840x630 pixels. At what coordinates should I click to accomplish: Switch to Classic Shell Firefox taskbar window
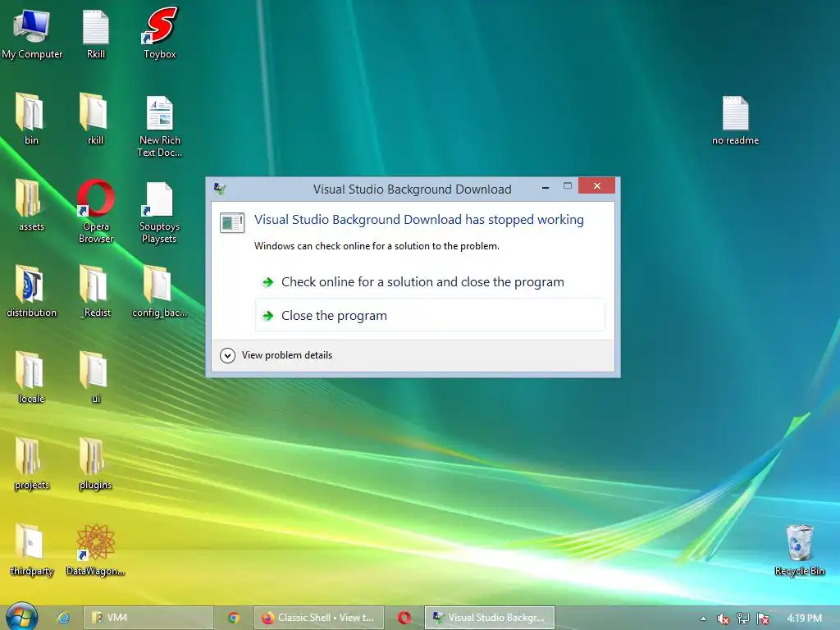tap(319, 618)
